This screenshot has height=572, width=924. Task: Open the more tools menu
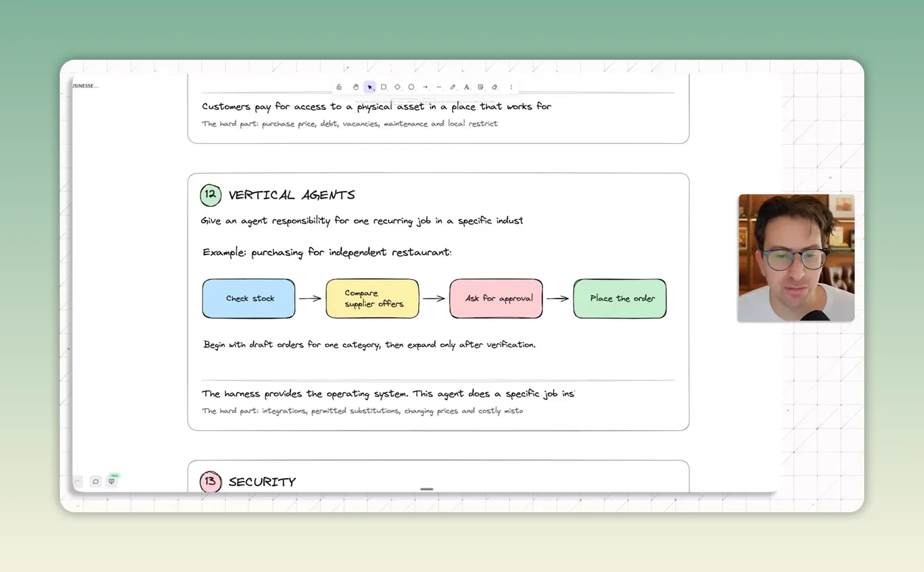point(511,87)
